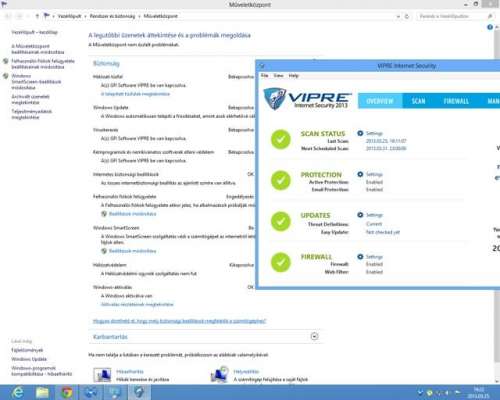Show hidden tray icons chevron
The width and height of the screenshot is (500, 400).
click(x=420, y=393)
